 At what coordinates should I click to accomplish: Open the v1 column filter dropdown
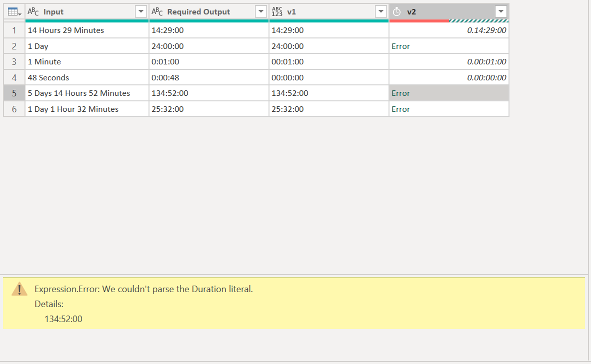tap(381, 11)
